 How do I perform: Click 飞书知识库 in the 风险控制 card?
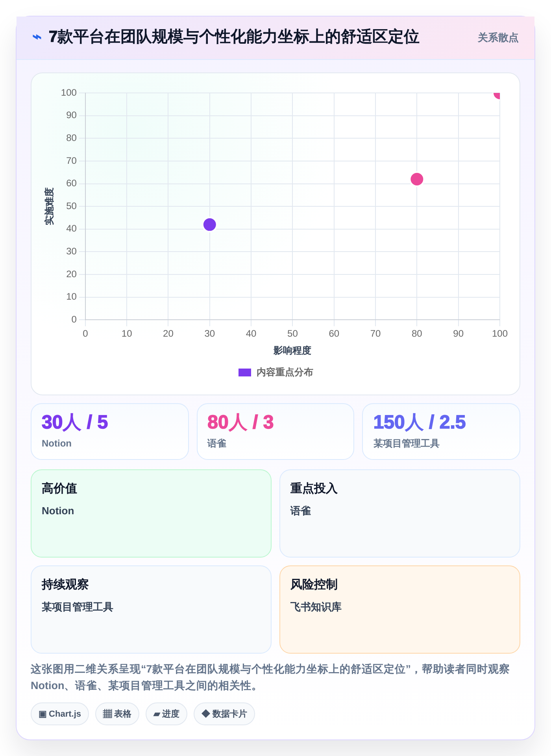click(x=316, y=607)
